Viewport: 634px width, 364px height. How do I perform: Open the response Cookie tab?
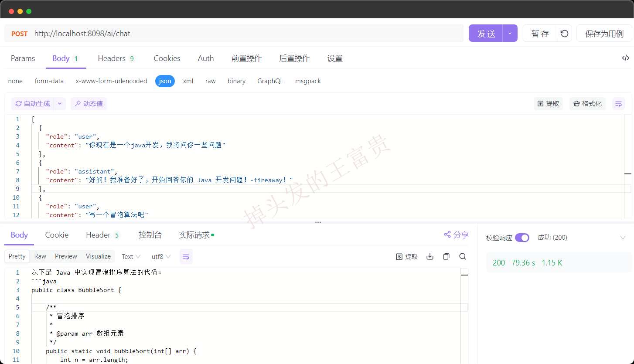[57, 235]
